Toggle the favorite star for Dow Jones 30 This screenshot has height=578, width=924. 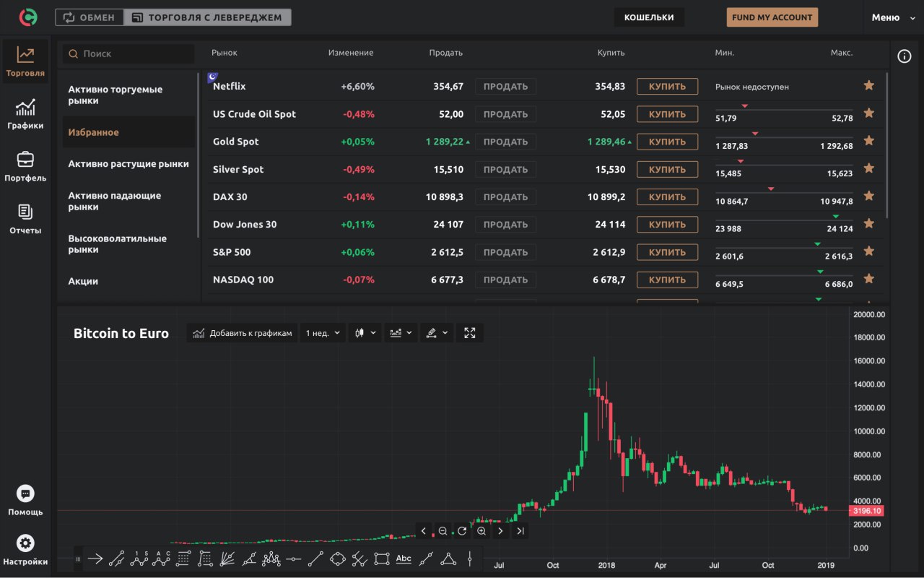(x=869, y=223)
